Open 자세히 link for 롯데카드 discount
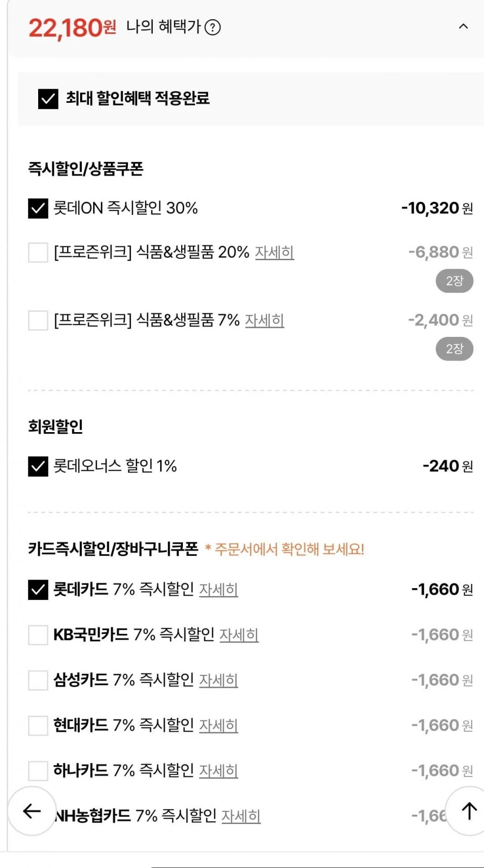 pos(218,590)
